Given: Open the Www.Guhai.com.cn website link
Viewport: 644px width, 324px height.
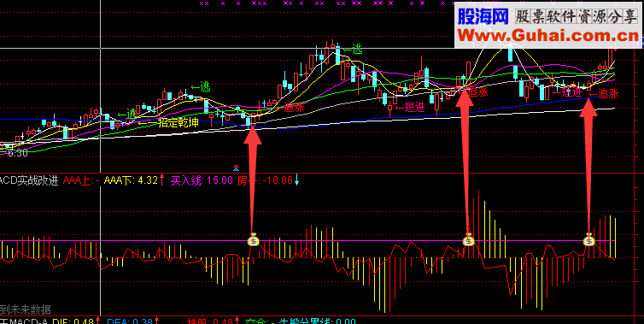Looking at the screenshot, I should [548, 35].
